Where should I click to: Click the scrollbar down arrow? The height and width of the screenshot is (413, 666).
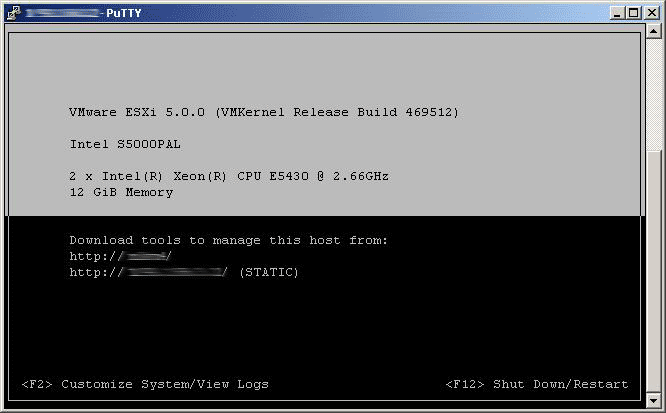(653, 400)
